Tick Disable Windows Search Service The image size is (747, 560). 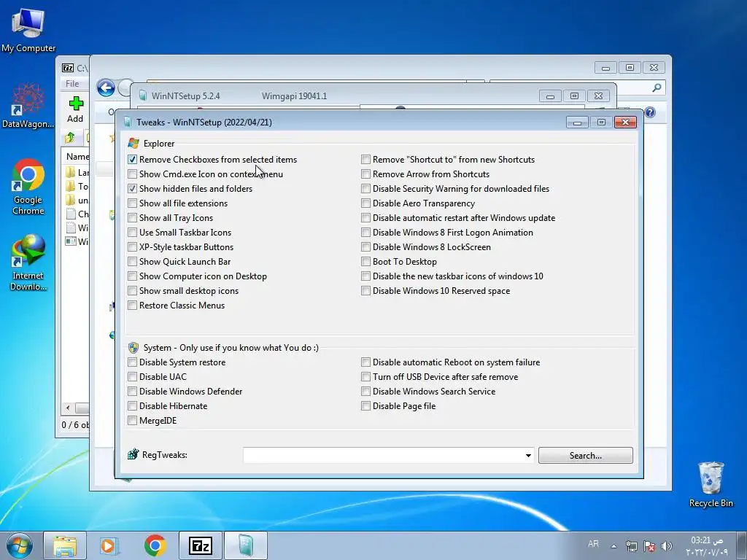tap(365, 392)
